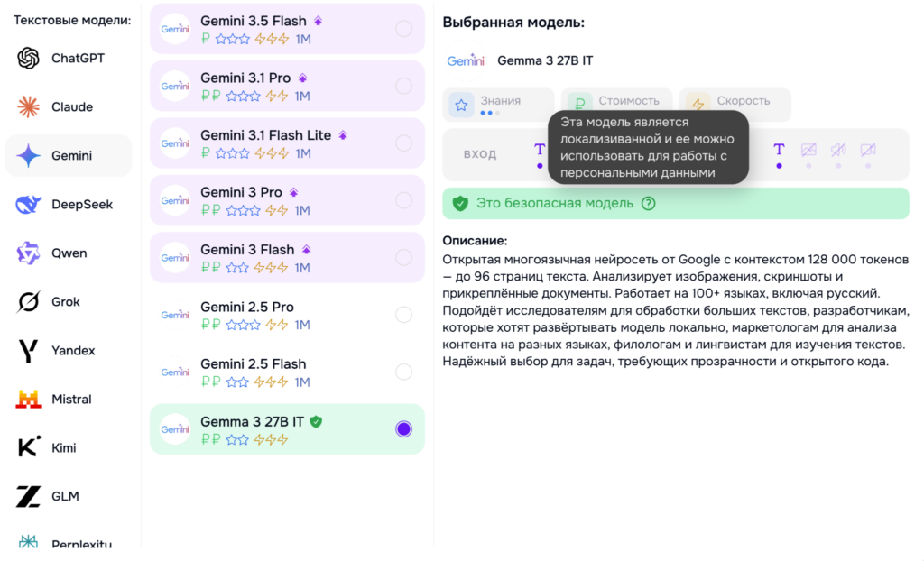Open the Yandex model family
The image size is (924, 561).
click(x=69, y=351)
